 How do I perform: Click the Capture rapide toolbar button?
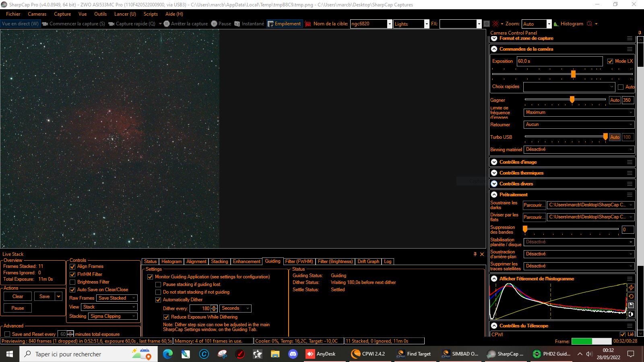[132, 24]
